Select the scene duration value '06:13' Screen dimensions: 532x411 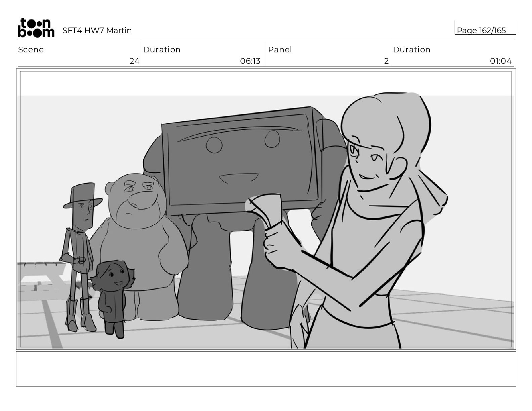click(250, 61)
